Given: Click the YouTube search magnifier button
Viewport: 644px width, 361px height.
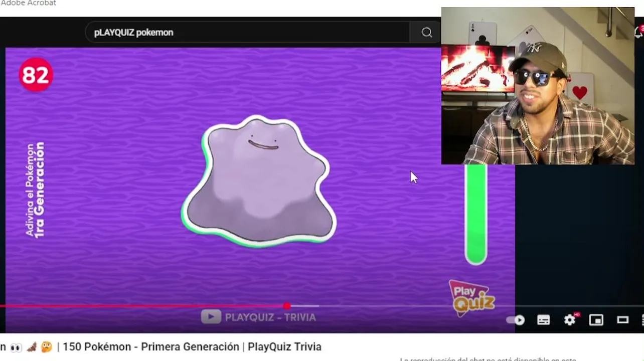Looking at the screenshot, I should [426, 33].
